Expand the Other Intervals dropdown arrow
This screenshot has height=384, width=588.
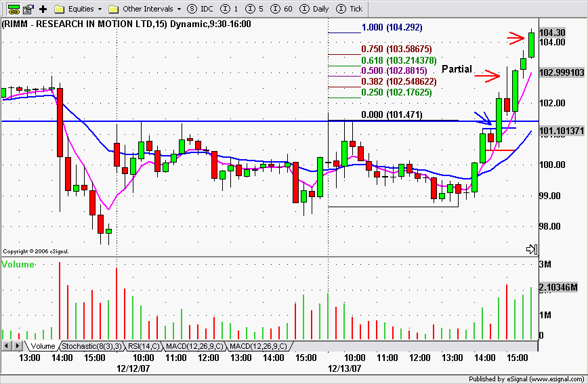[x=179, y=9]
